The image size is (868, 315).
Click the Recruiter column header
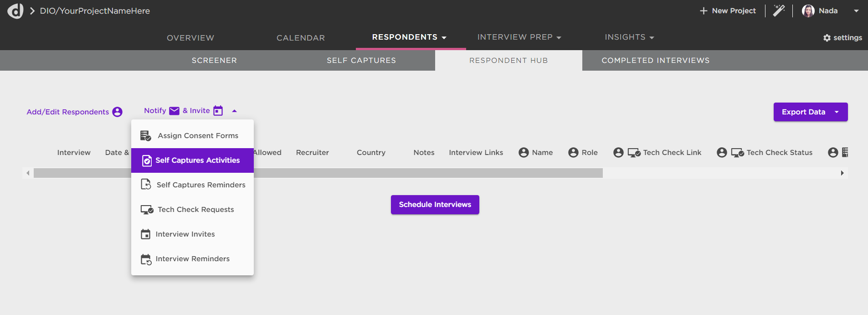(x=313, y=153)
